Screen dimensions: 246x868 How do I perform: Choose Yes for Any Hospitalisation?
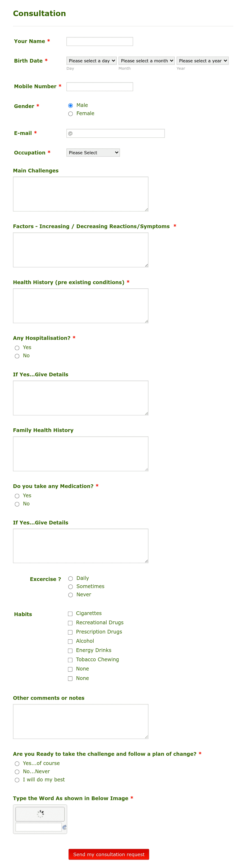[17, 348]
